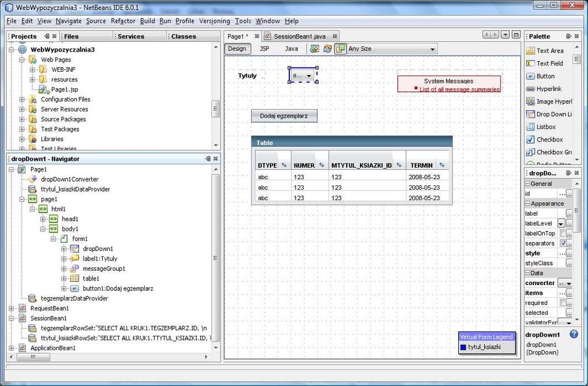Maximize the editor window icon
Screen dimensions: 588x386
coord(516,35)
